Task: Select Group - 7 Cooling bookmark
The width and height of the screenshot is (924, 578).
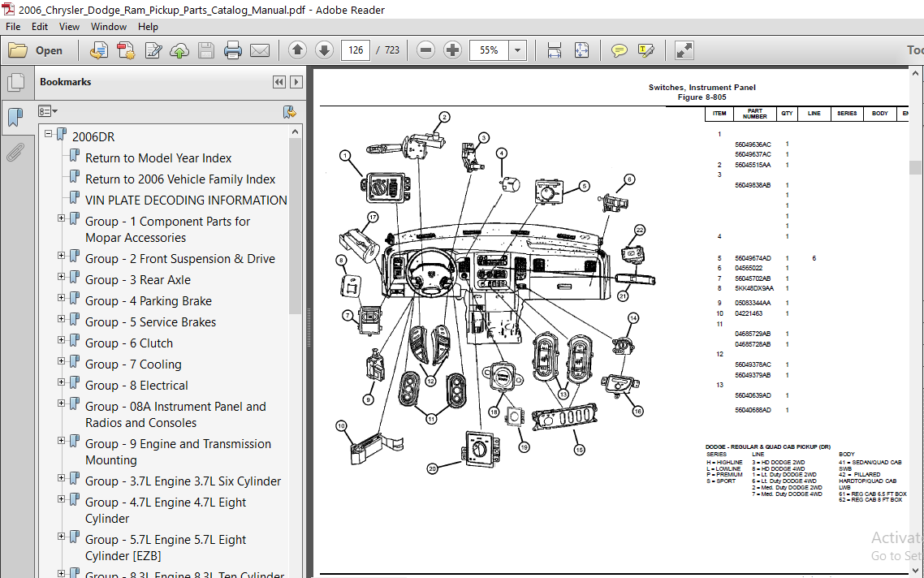Action: (133, 364)
